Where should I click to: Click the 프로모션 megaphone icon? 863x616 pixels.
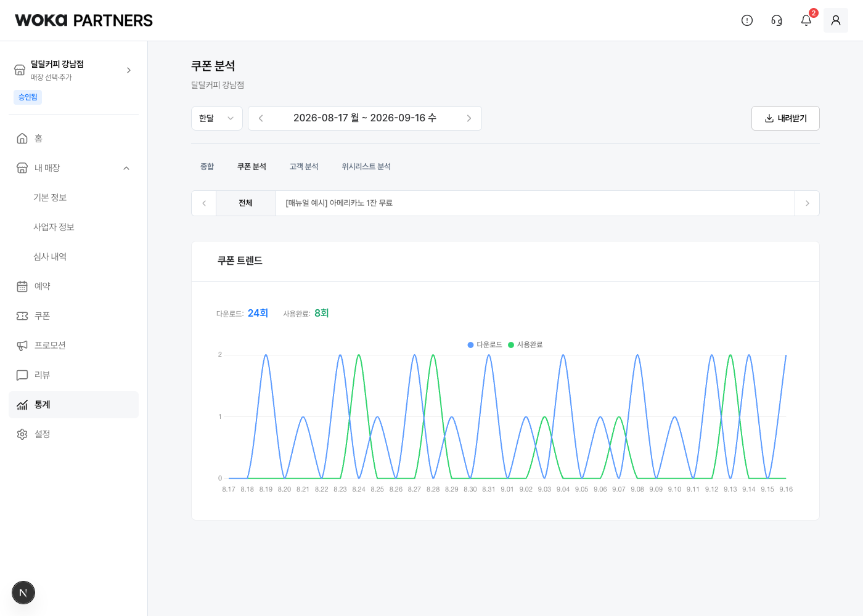coord(22,346)
